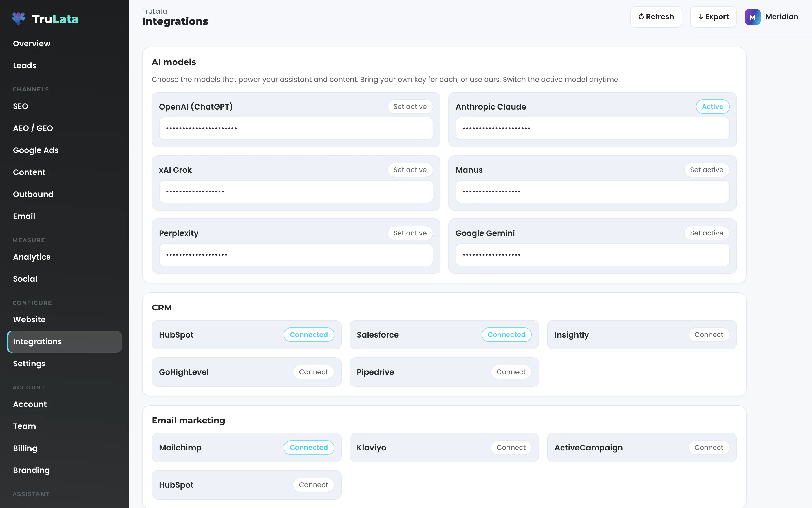Set Manus as the active model
812x508 pixels.
coord(706,170)
